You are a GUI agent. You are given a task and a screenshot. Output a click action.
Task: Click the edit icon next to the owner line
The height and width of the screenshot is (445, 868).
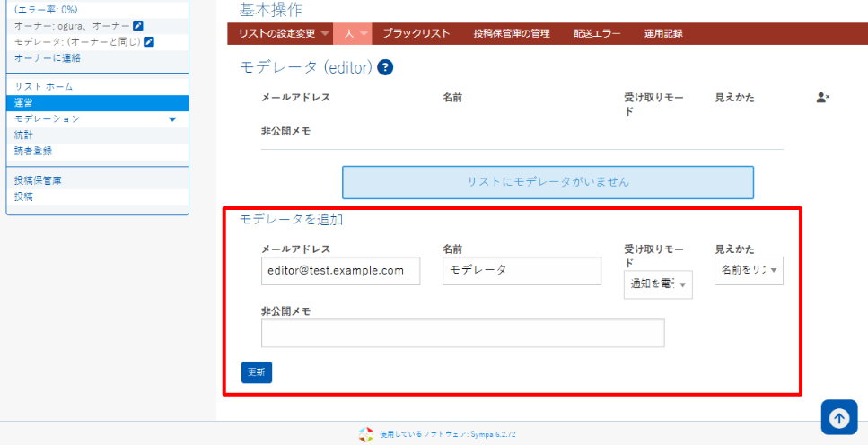[x=138, y=25]
